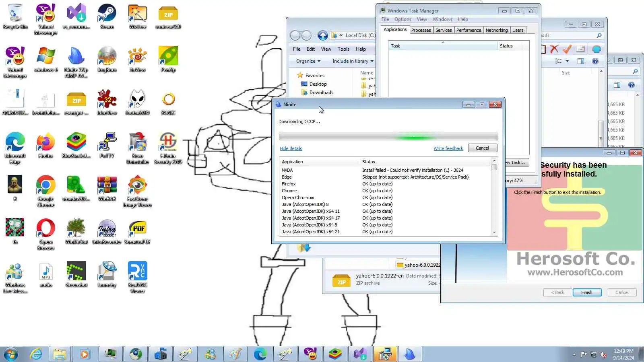Open the RealVNC Viewer desktop shortcut

coord(138,278)
